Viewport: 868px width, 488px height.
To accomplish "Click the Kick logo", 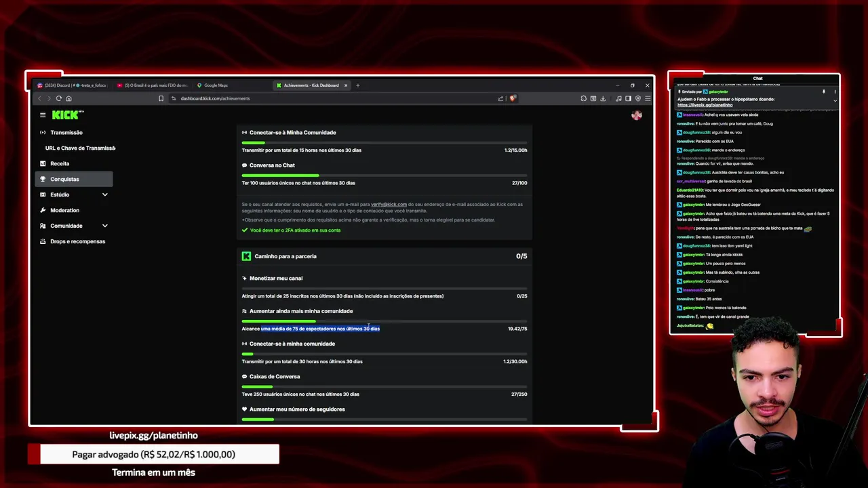I will 67,115.
